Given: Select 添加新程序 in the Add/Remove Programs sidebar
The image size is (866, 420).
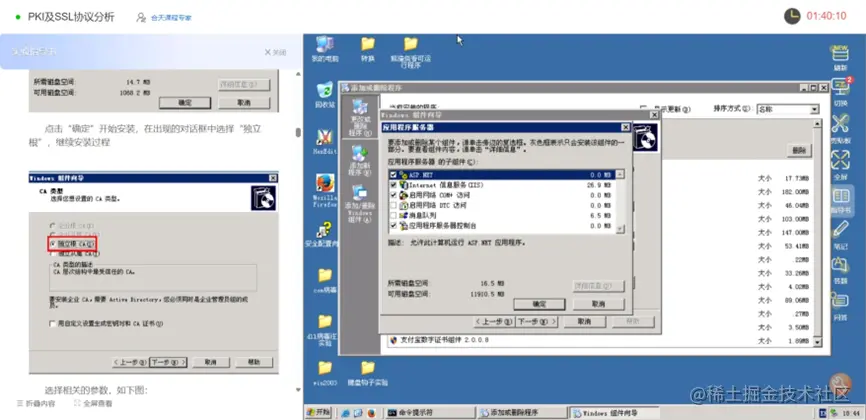Looking at the screenshot, I should [x=359, y=160].
